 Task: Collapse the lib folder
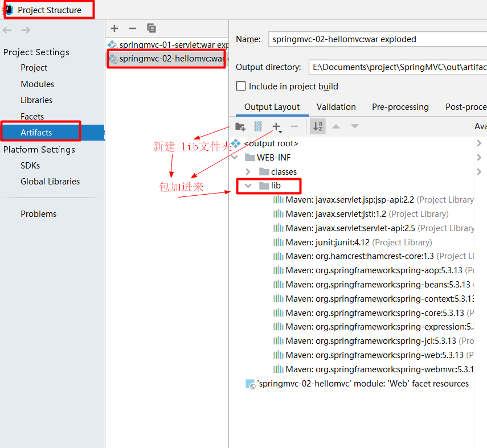point(248,186)
